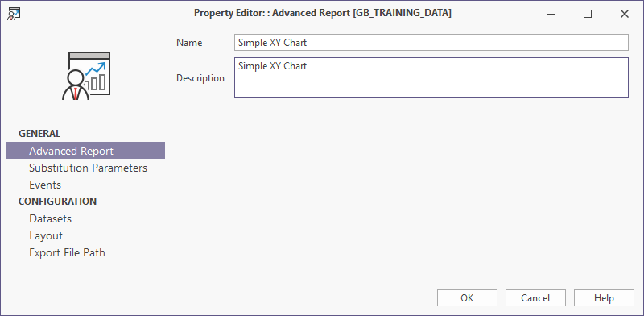Close the Property Editor window
Image resolution: width=644 pixels, height=316 pixels.
coord(625,14)
